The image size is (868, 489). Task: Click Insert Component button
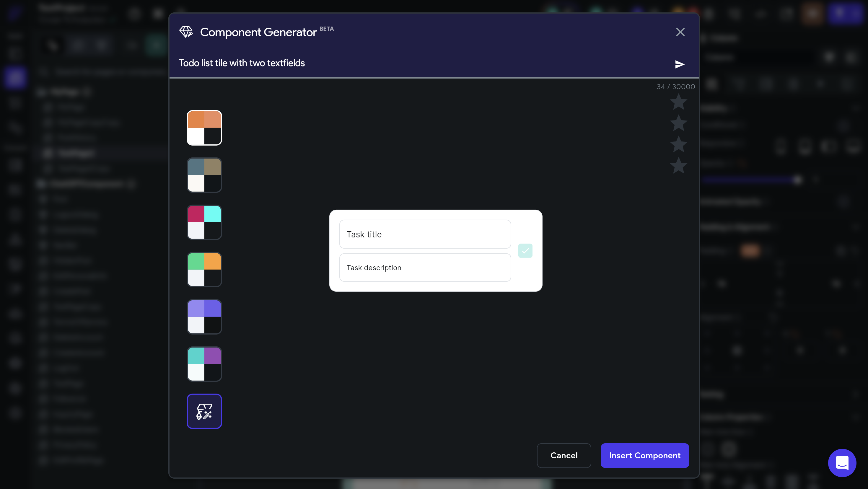(x=645, y=455)
